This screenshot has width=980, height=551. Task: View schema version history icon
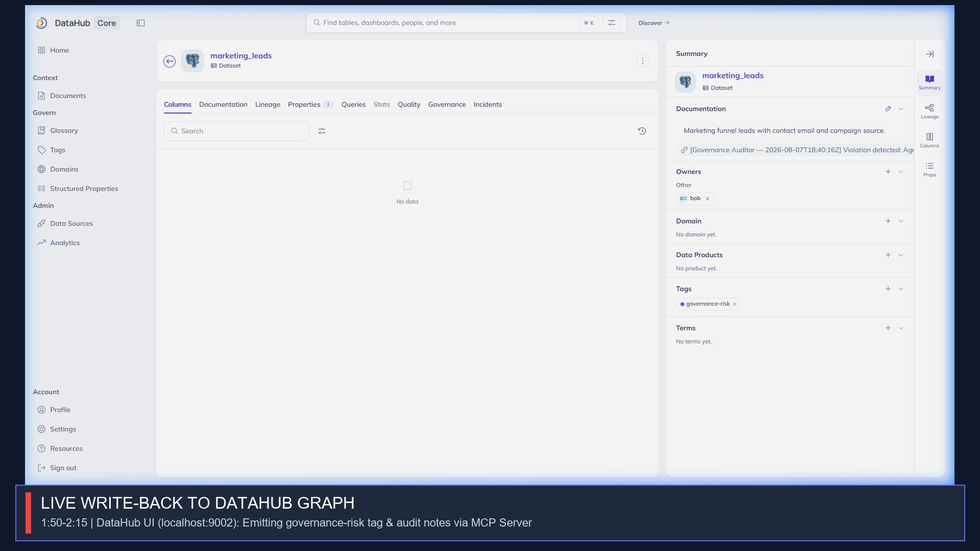tap(642, 131)
